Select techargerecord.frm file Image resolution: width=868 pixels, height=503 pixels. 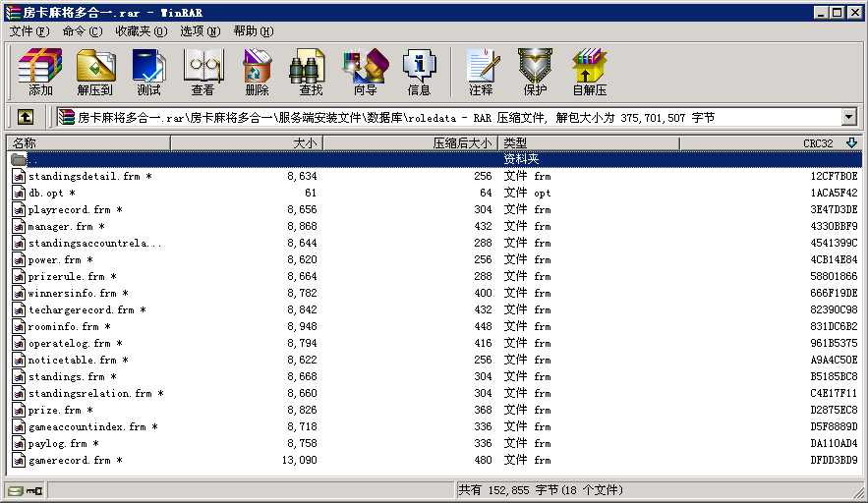coord(87,309)
